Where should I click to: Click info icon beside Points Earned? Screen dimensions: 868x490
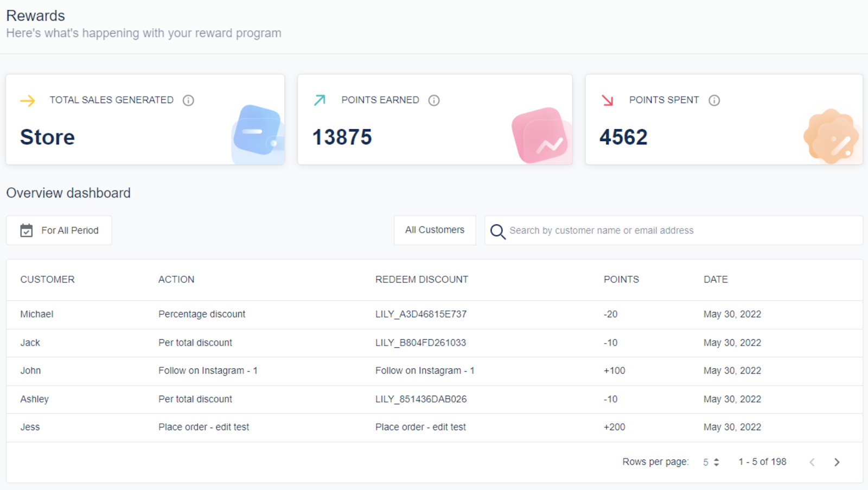pyautogui.click(x=434, y=100)
